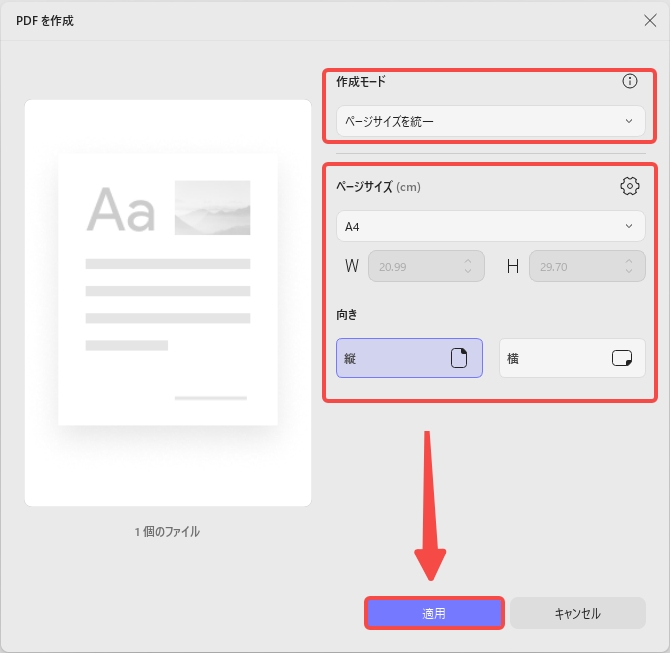
Task: Open the 作成モード dropdown showing ページサイズを統一
Action: tap(491, 121)
